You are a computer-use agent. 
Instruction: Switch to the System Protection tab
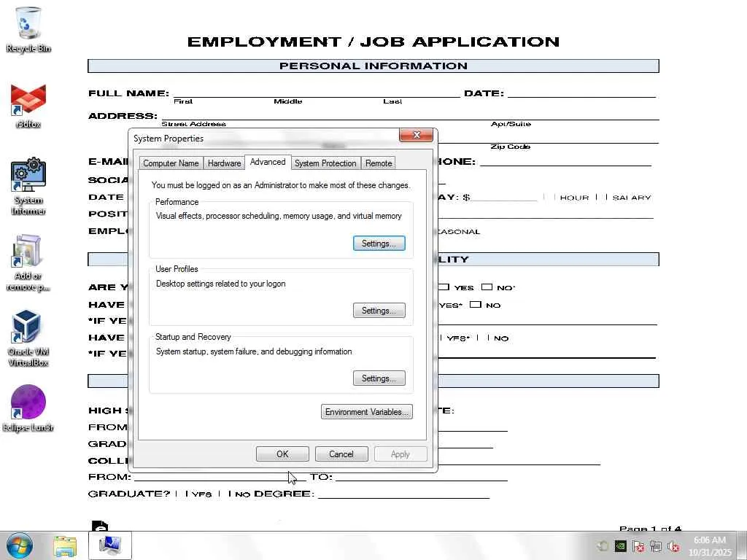pyautogui.click(x=325, y=163)
